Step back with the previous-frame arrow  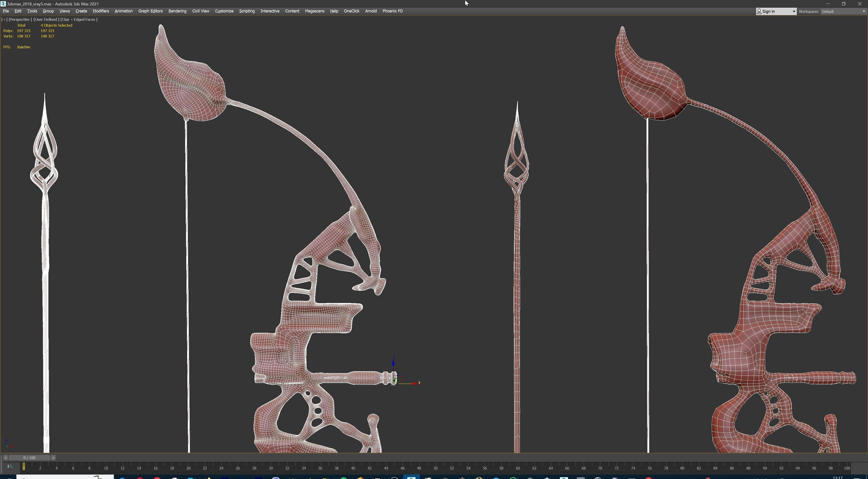pyautogui.click(x=5, y=458)
